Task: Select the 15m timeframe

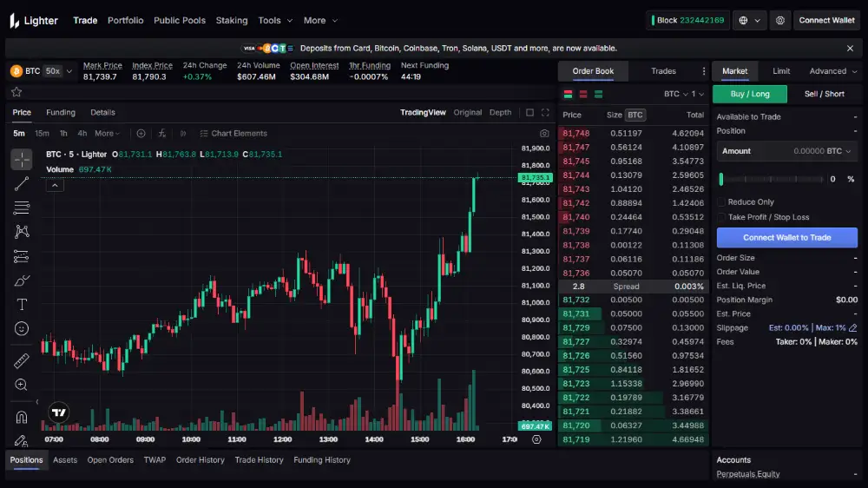Action: pyautogui.click(x=42, y=134)
